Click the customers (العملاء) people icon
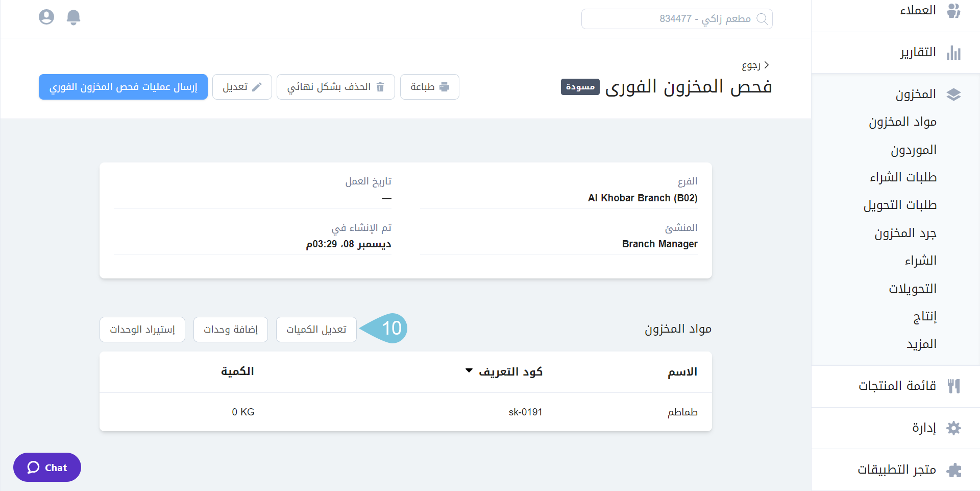 tap(953, 11)
